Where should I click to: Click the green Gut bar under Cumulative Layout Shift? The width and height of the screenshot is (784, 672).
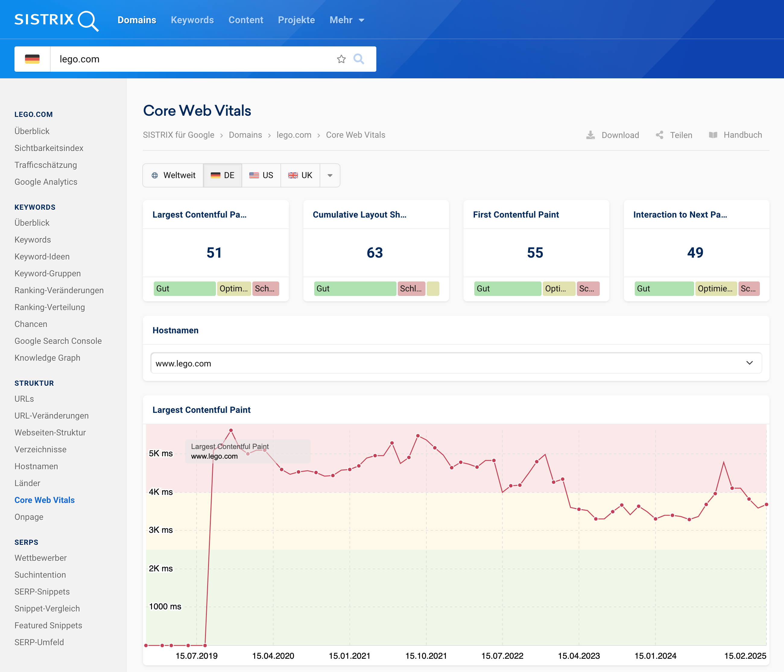(x=355, y=289)
